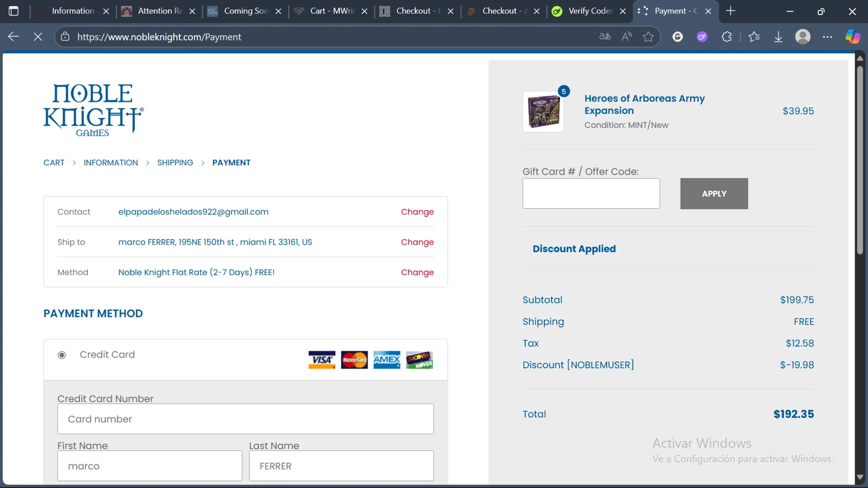Viewport: 868px width, 488px height.
Task: Click the Visa card logo
Action: click(x=322, y=360)
